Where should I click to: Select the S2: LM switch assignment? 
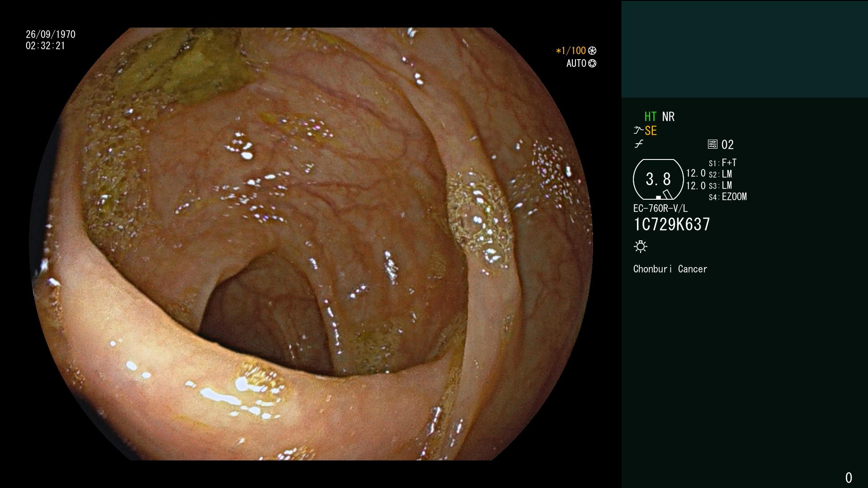coord(721,174)
